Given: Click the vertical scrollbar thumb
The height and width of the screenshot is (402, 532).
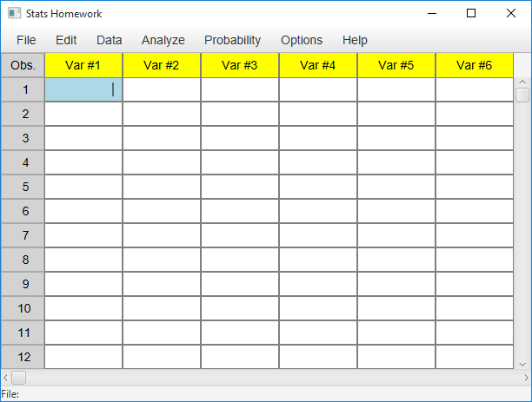Looking at the screenshot, I should [x=522, y=95].
